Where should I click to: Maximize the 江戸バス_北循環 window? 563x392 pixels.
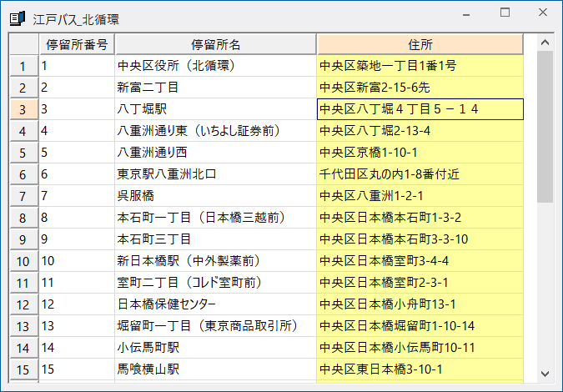[x=505, y=13]
